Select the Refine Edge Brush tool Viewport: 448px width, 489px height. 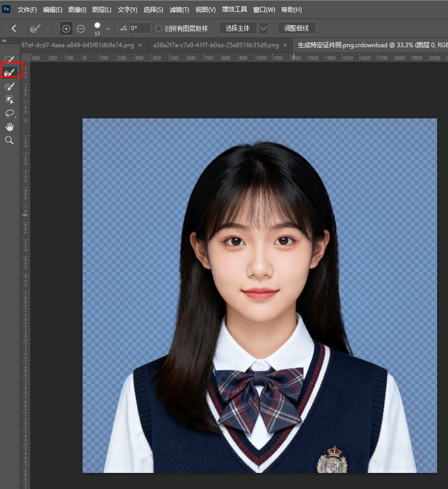point(9,71)
